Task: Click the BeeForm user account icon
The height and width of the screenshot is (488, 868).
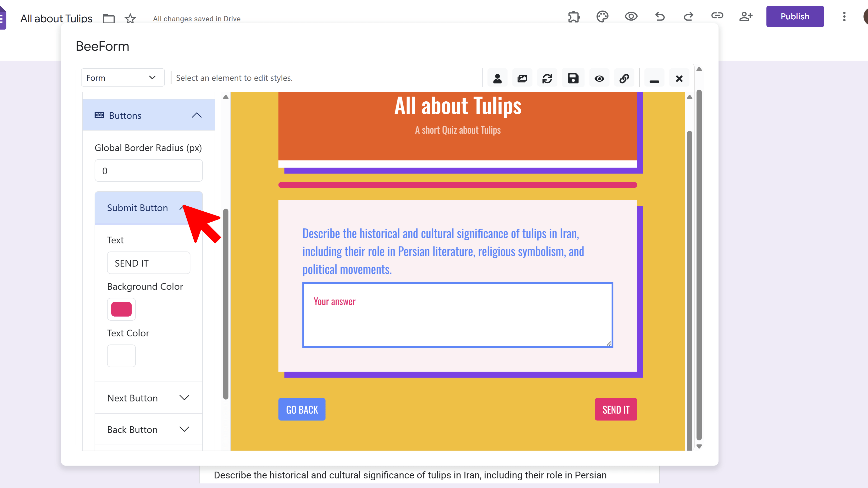Action: 497,78
